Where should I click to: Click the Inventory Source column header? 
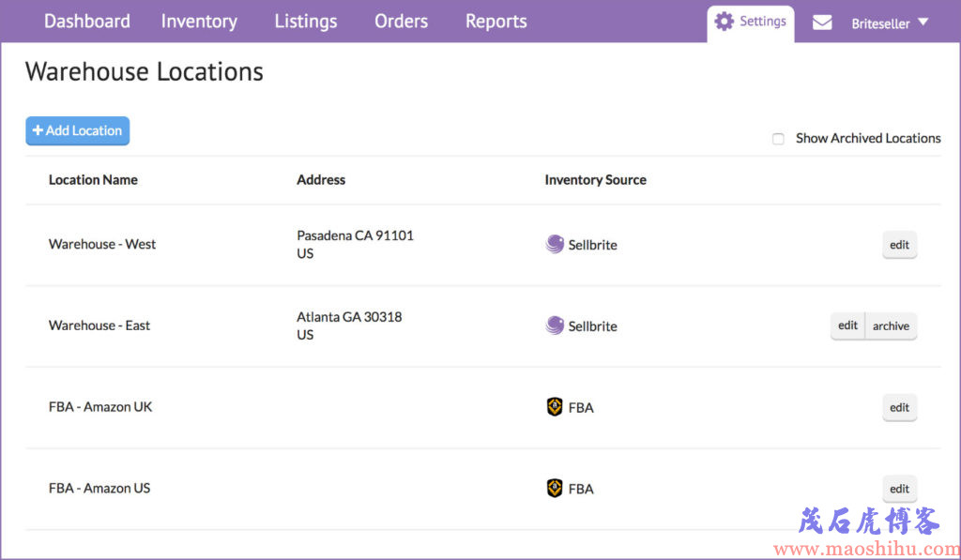click(x=595, y=179)
